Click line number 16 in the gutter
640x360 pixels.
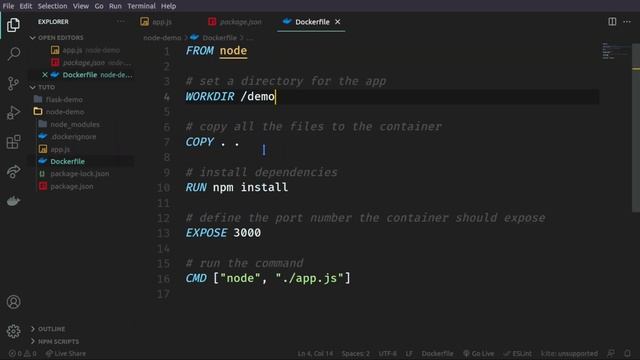point(164,278)
